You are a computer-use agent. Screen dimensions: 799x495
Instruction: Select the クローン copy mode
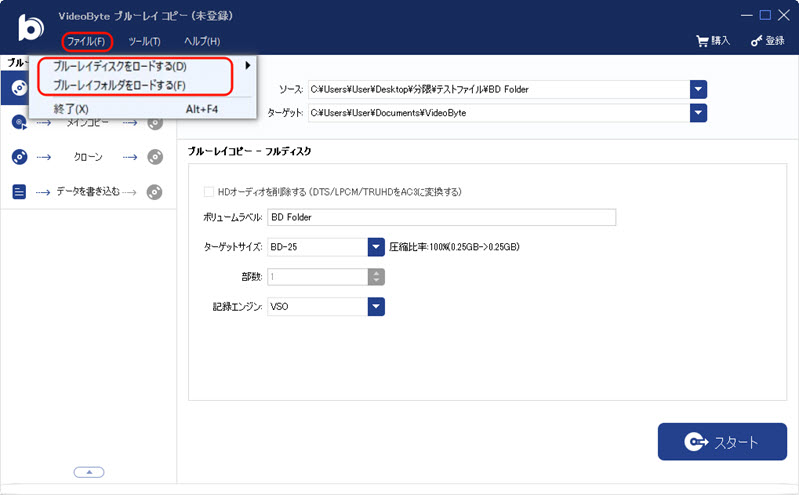tap(88, 157)
